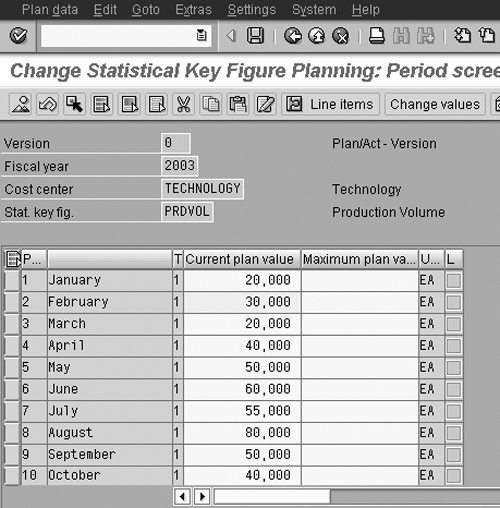Screen dimensions: 500x508
Task: Click the Exit icon with up arrow
Action: coord(317,36)
